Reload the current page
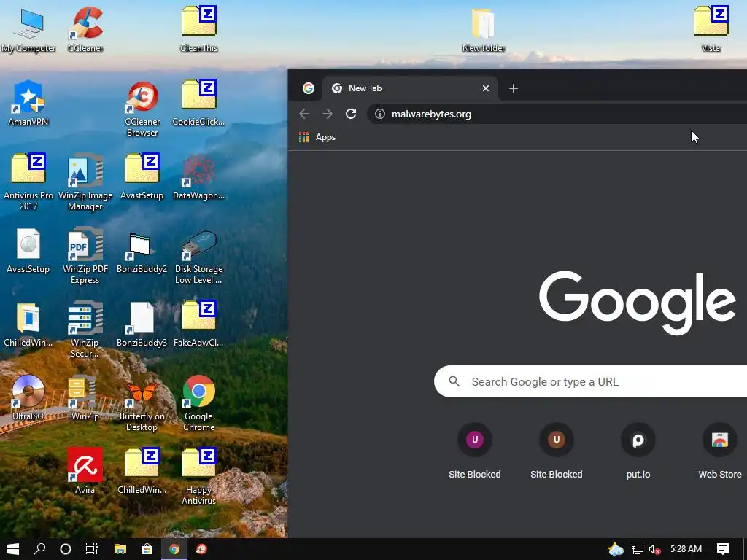Viewport: 747px width, 560px height. pos(351,114)
